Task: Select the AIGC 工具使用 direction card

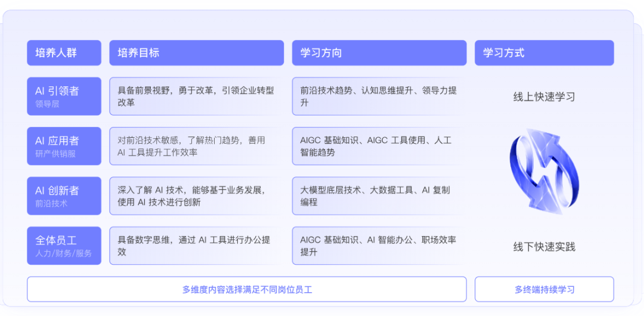Action: tap(379, 146)
